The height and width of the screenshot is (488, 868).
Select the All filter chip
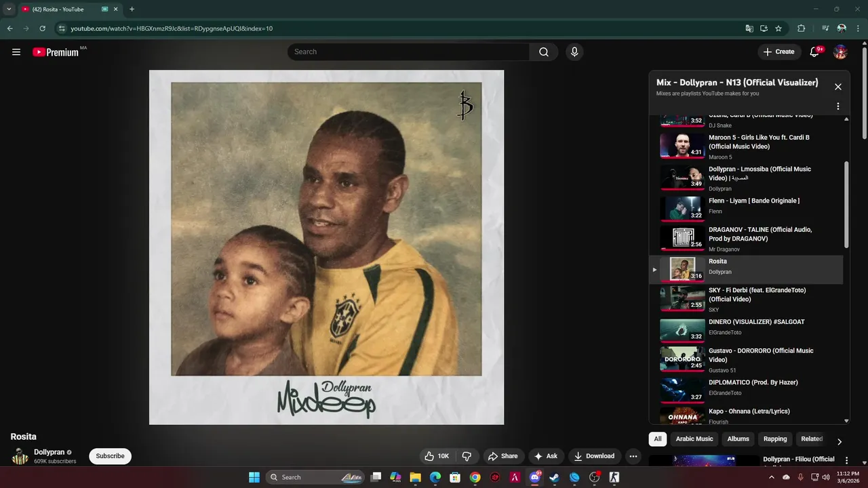[658, 439]
